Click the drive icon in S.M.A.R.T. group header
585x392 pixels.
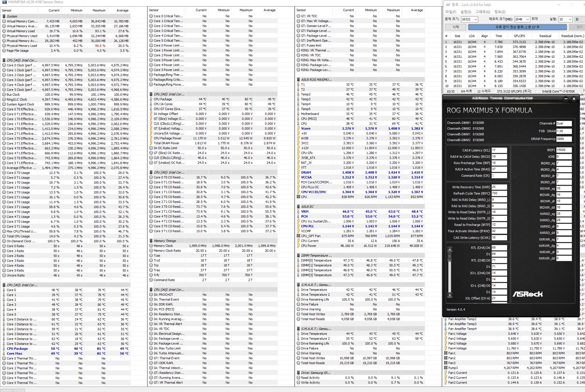tap(298, 285)
